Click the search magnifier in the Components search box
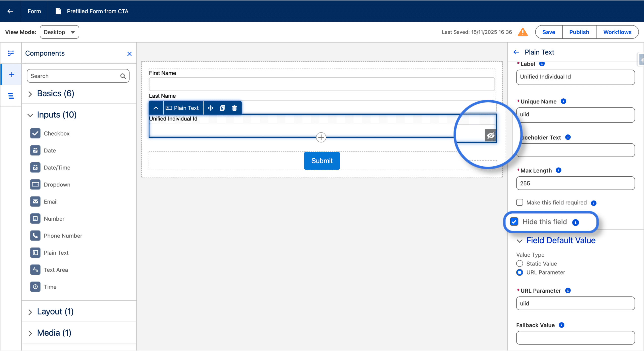This screenshot has height=351, width=644. (123, 76)
